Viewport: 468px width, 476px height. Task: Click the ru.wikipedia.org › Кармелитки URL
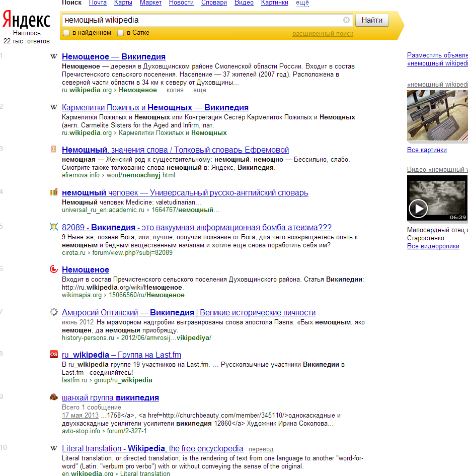(144, 133)
